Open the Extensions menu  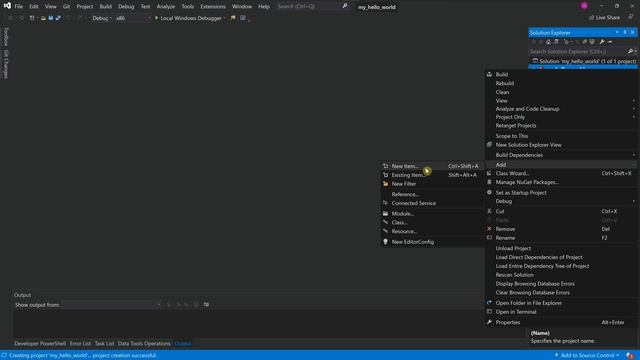[x=213, y=7]
